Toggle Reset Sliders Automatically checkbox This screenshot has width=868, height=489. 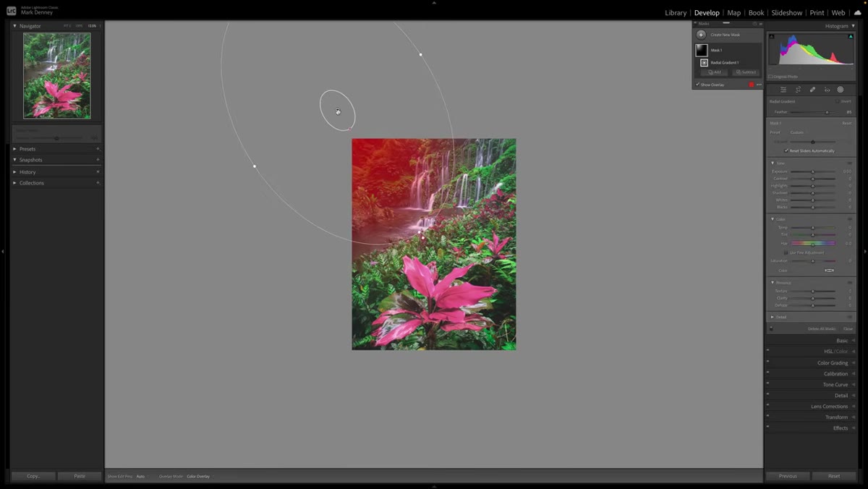pos(786,151)
